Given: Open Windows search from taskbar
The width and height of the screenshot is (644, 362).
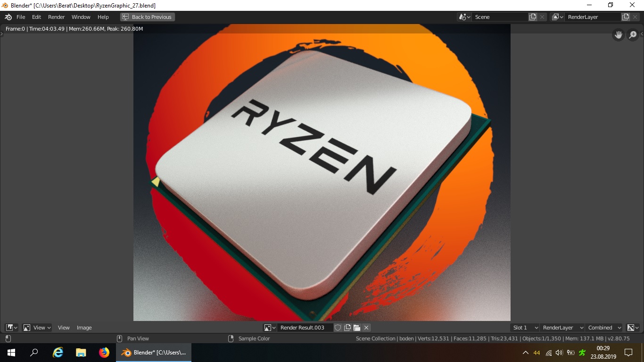Looking at the screenshot, I should 34,353.
